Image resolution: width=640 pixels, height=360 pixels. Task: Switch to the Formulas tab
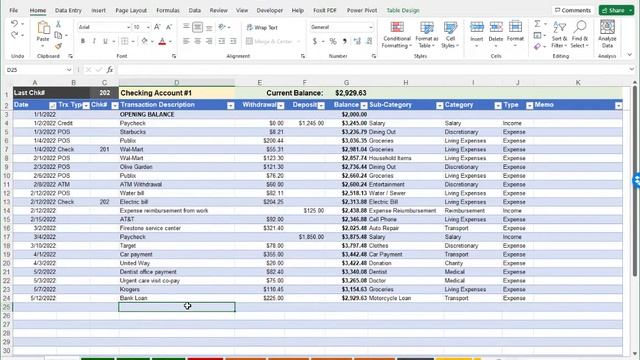(168, 10)
